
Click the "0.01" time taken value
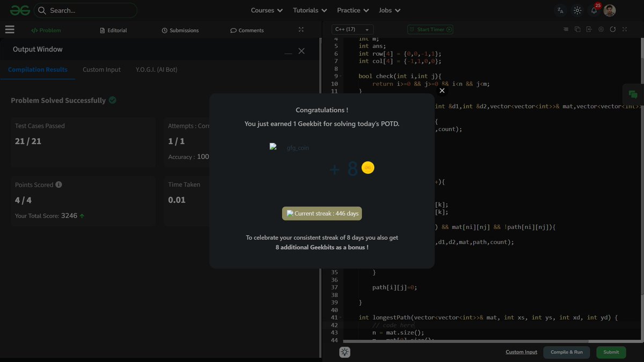(177, 200)
